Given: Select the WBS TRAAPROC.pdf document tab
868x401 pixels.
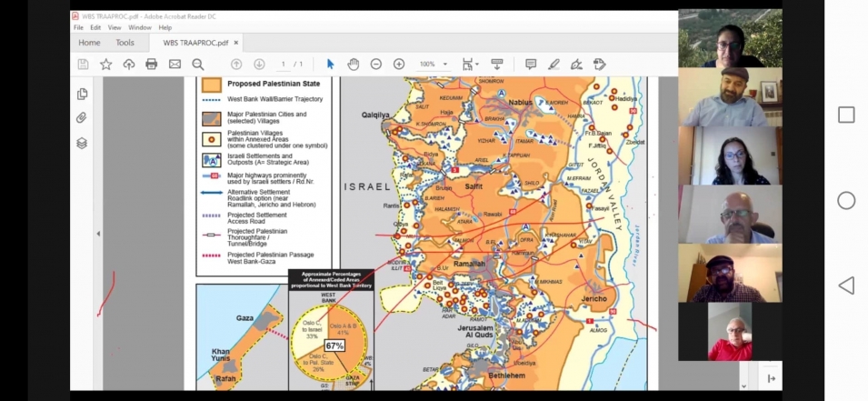Looking at the screenshot, I should click(x=195, y=43).
